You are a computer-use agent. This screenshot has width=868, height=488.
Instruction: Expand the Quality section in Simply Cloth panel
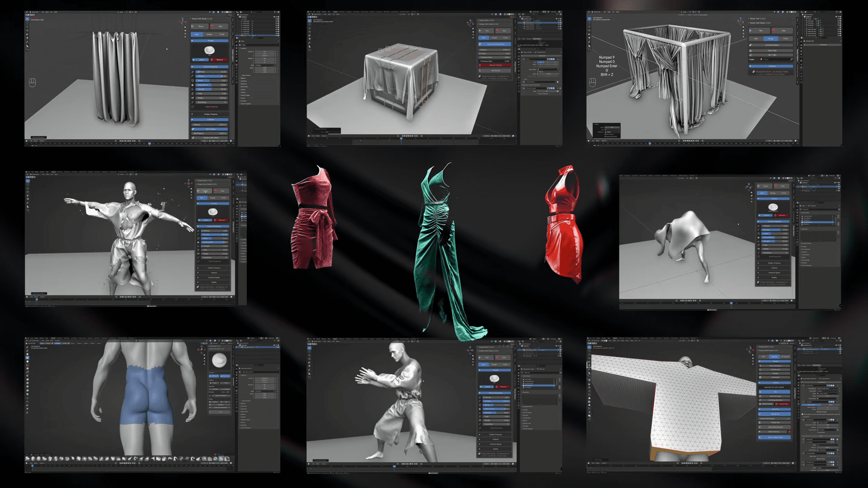[214, 282]
